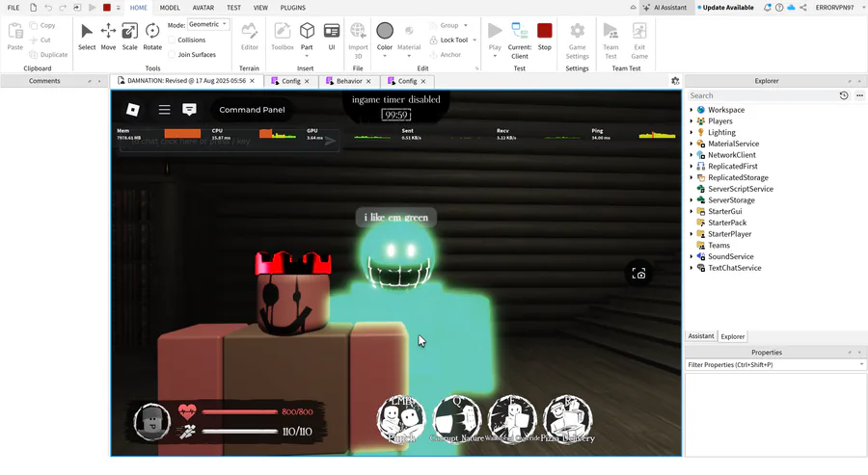Click the Explorer search field

[x=762, y=95]
